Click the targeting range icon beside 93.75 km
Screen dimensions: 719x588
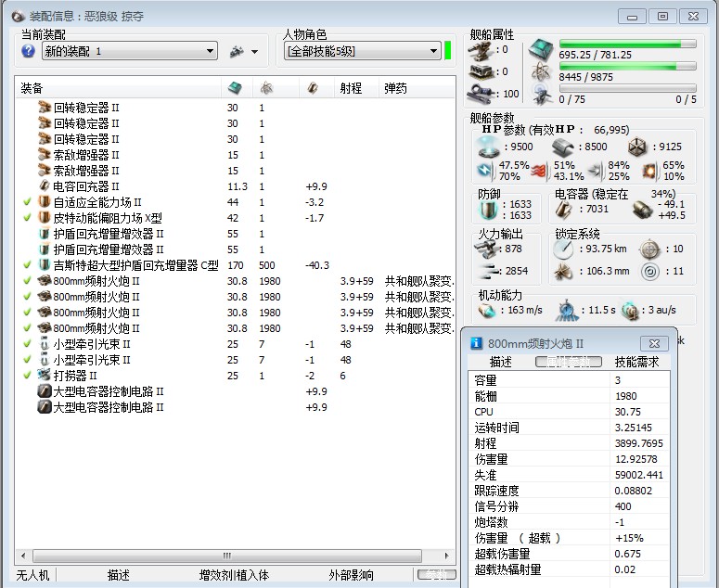pyautogui.click(x=563, y=249)
